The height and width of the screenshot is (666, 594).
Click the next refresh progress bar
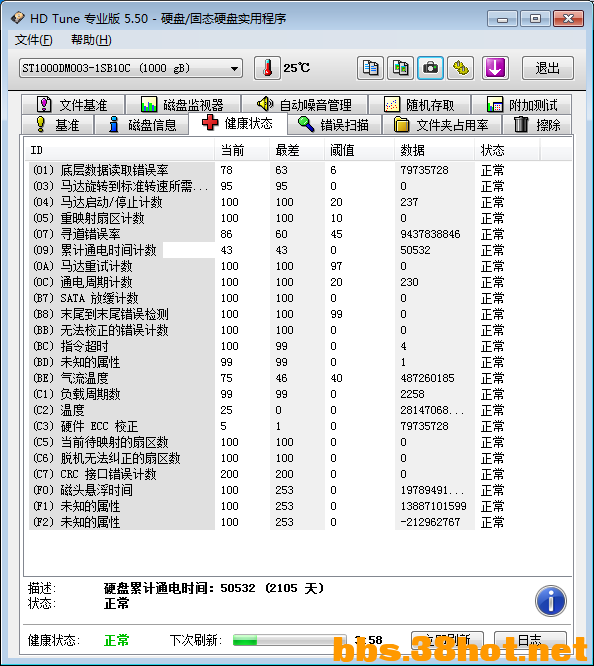pos(290,640)
